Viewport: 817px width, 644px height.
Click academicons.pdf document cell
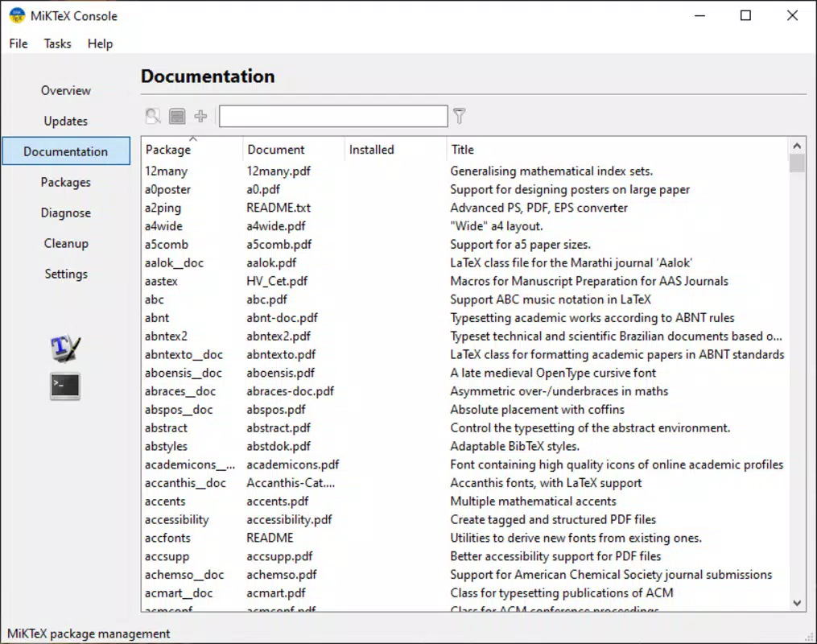[x=293, y=464]
